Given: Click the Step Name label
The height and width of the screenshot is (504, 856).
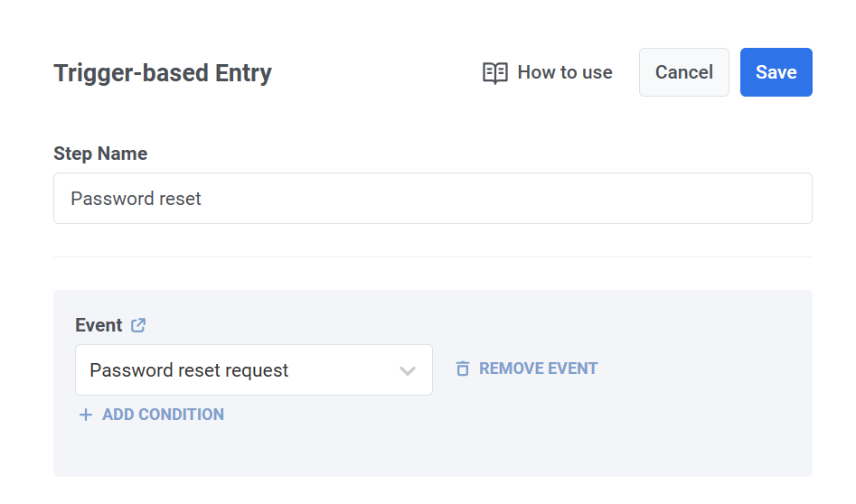Looking at the screenshot, I should [100, 154].
